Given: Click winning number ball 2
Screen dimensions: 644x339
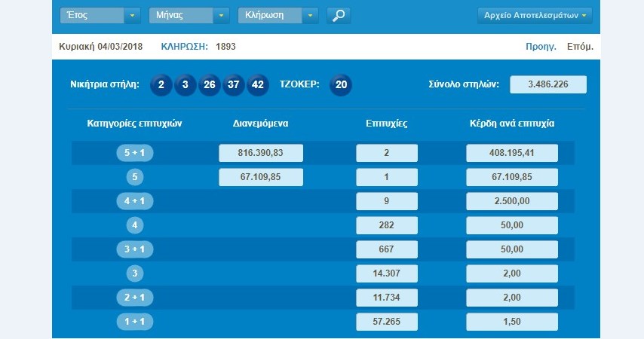Looking at the screenshot, I should 161,84.
